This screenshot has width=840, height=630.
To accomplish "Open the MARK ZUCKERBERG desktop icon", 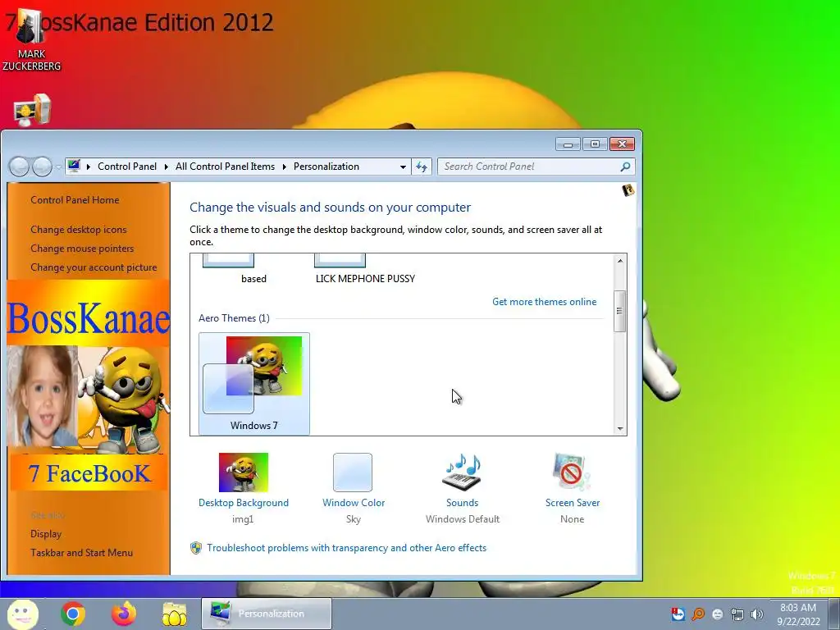I will (x=31, y=40).
